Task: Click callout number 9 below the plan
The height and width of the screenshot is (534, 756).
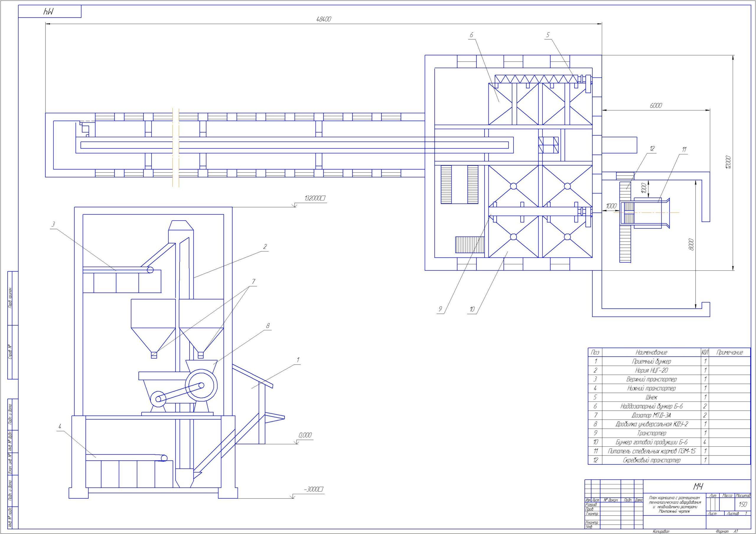Action: point(440,309)
